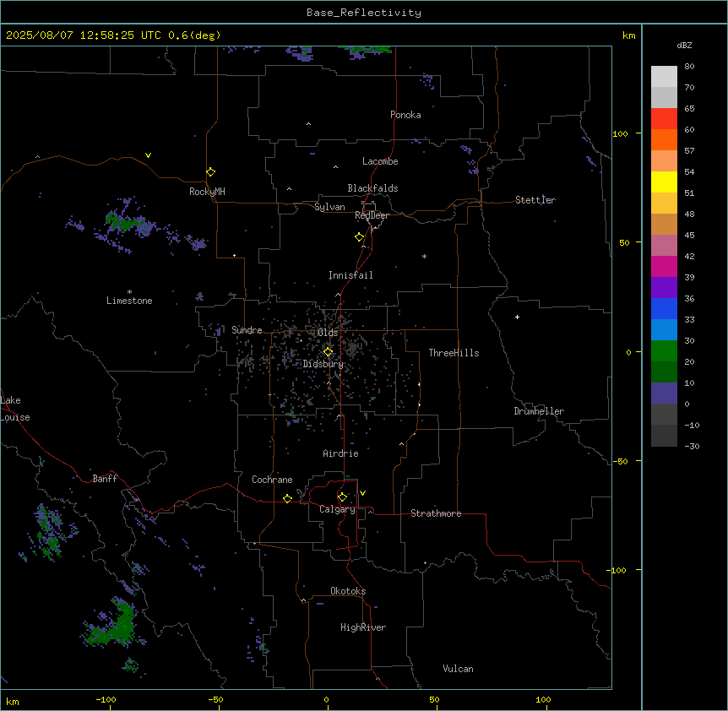Select the ThreeHills label

454,353
